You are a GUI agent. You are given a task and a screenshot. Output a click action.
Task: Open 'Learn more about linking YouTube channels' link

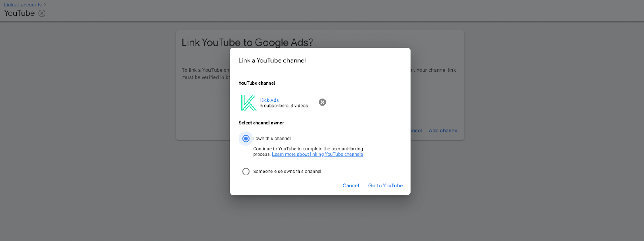tap(318, 154)
